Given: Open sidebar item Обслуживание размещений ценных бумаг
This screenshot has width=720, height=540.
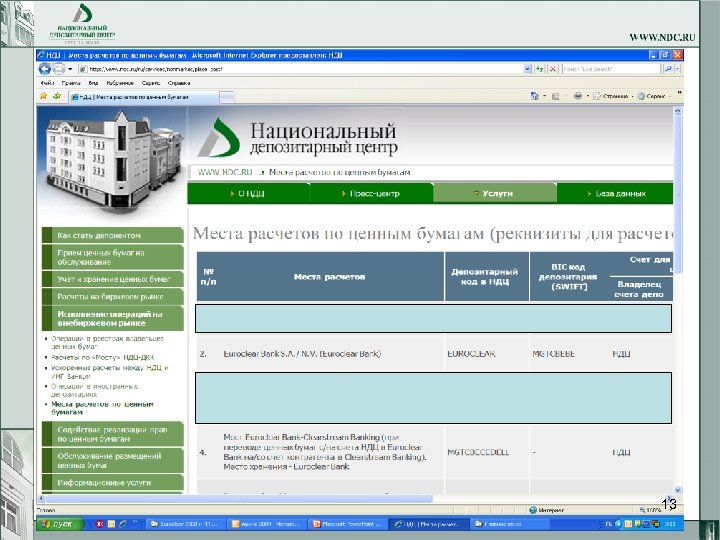Looking at the screenshot, I should point(113,460).
